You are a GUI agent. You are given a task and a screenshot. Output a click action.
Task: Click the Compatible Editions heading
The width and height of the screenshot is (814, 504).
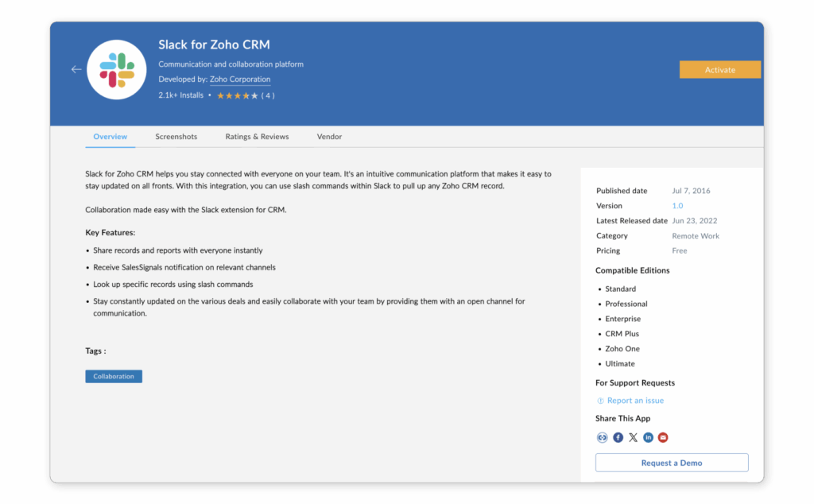tap(632, 270)
